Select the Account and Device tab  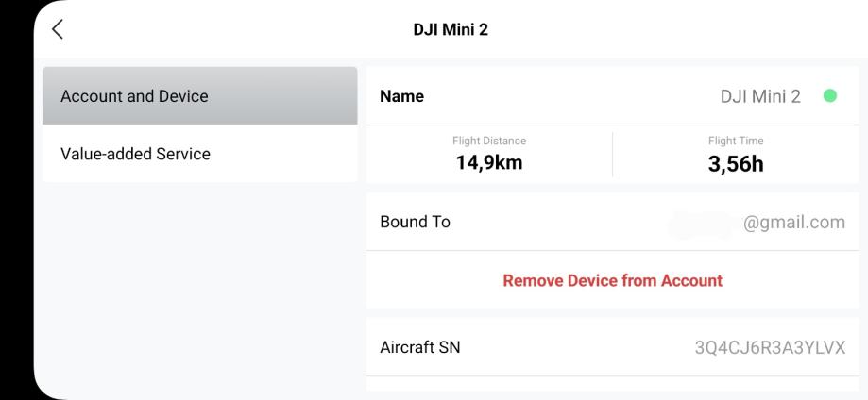200,96
